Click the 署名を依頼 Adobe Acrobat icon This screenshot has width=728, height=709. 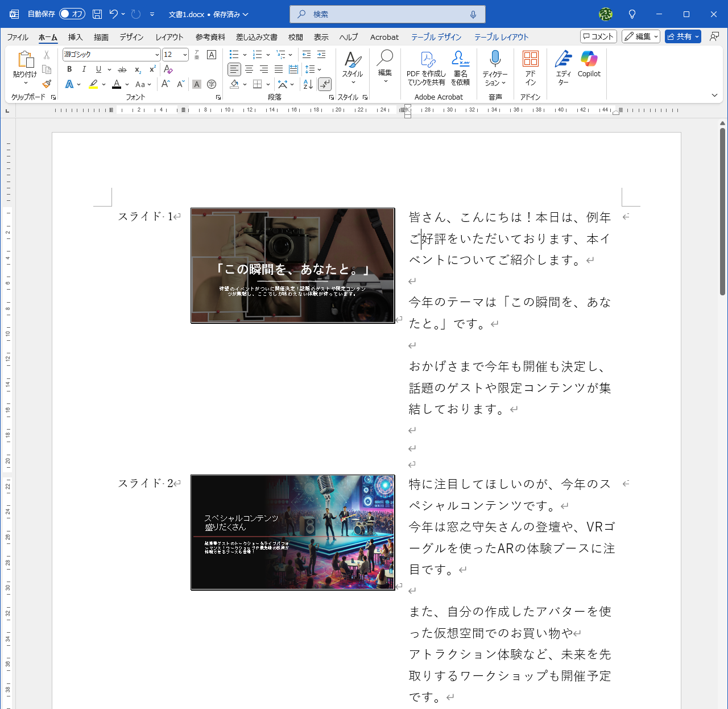pos(460,67)
